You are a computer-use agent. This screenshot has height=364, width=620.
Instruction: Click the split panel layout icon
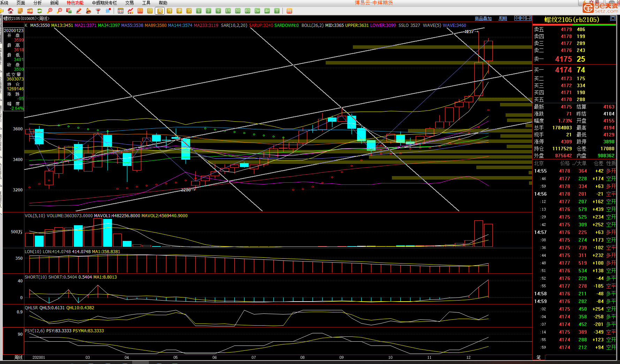529,18
